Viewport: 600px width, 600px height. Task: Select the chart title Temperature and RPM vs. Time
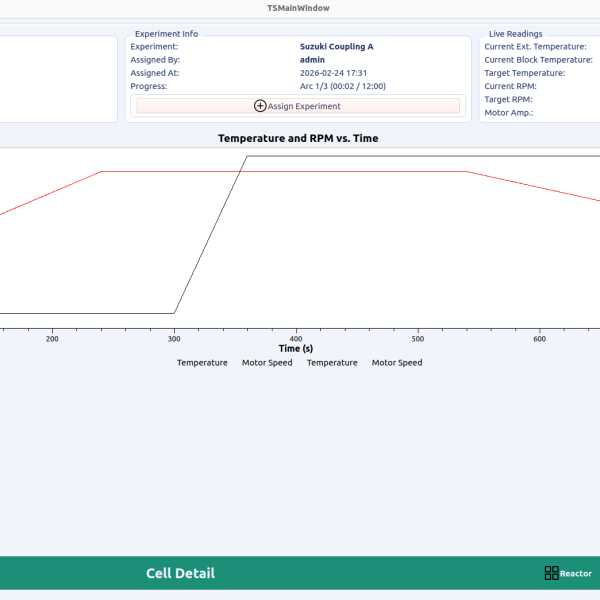coord(298,138)
